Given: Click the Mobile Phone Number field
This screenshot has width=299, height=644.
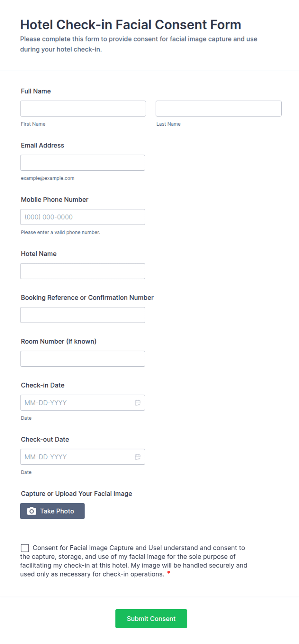Looking at the screenshot, I should coord(83,217).
